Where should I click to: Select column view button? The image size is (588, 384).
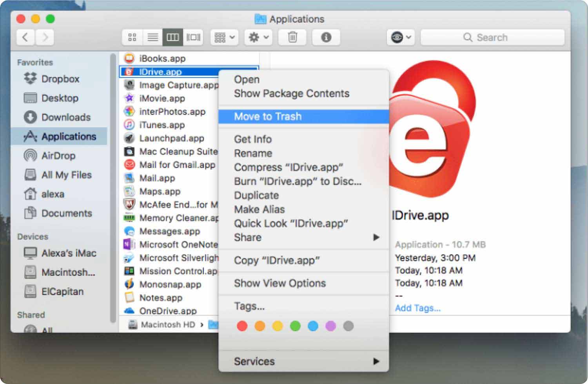click(x=172, y=38)
